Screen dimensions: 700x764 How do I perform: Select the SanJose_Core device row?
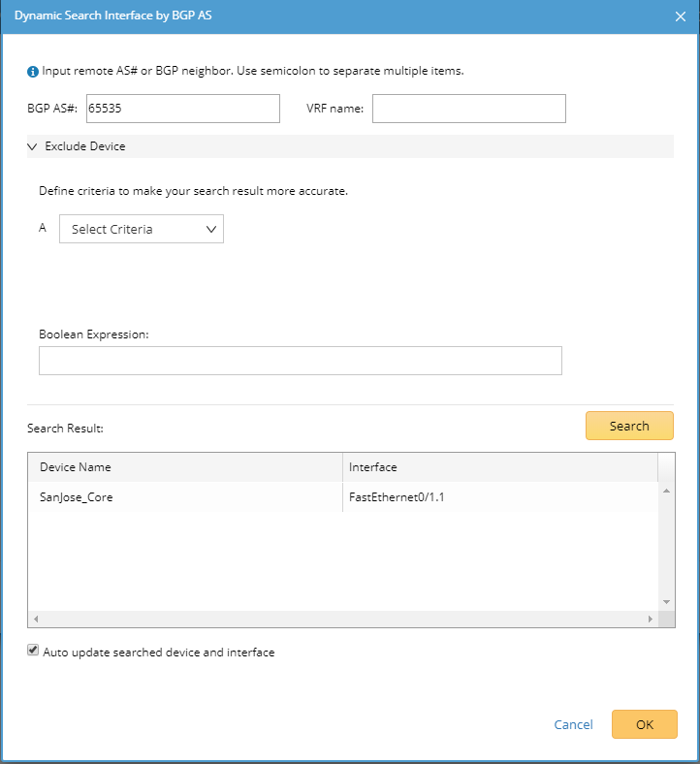click(x=184, y=497)
